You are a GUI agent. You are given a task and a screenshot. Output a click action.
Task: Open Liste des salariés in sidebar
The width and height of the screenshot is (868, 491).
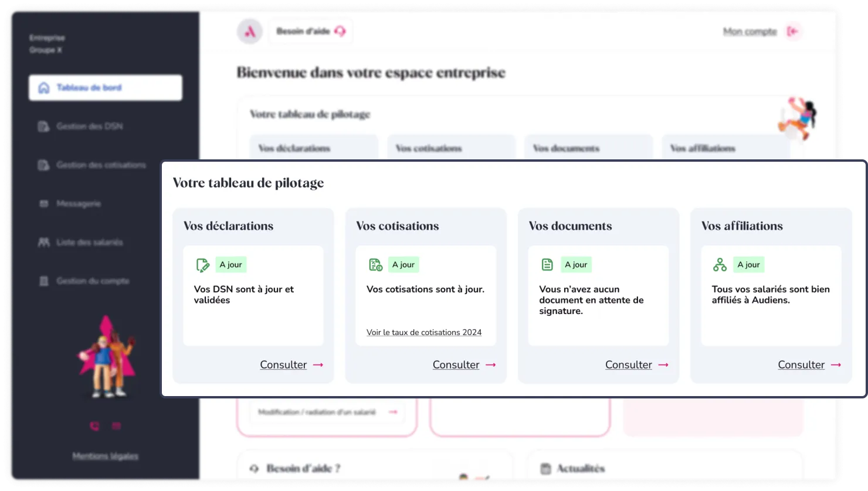point(89,243)
